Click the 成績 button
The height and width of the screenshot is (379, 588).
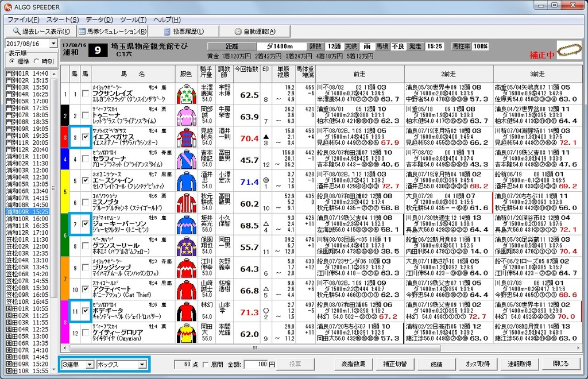tap(436, 364)
